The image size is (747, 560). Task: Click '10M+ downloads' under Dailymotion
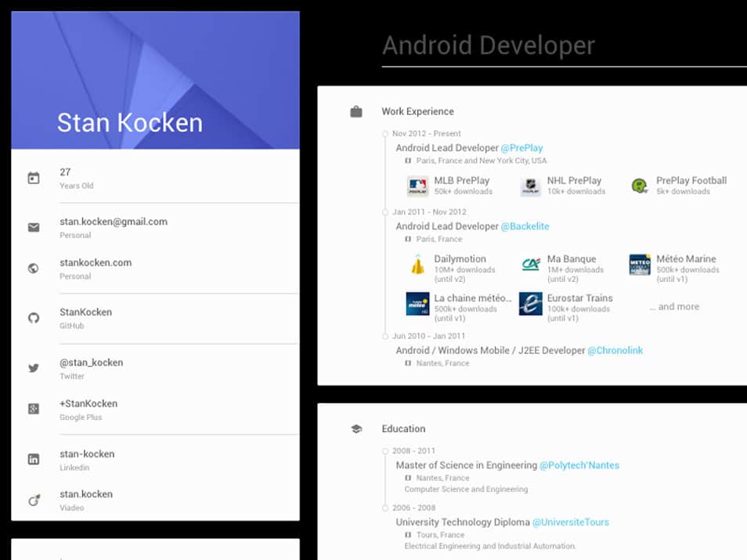coord(464,269)
